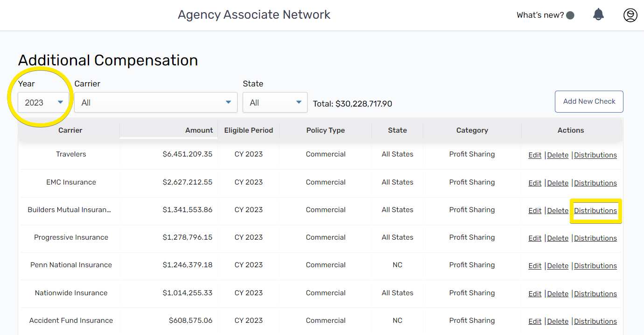Edit the Accident Fund Insurance entry
644x335 pixels.
coord(535,321)
